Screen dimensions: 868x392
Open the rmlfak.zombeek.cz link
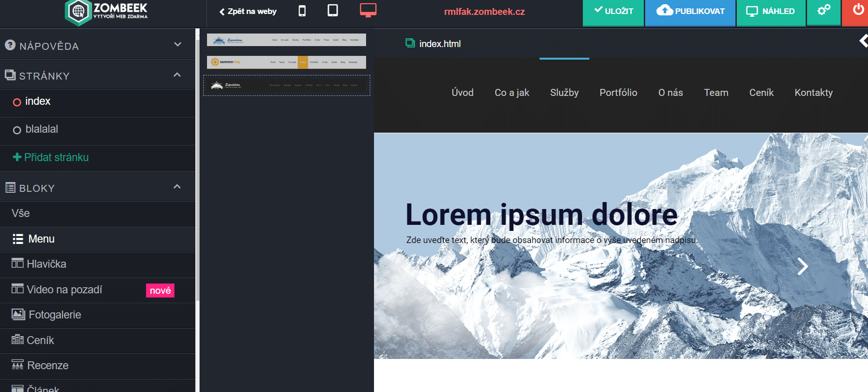tap(484, 12)
